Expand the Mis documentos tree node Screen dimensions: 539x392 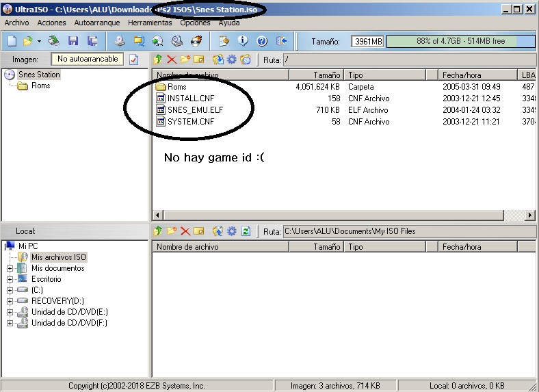click(x=10, y=268)
